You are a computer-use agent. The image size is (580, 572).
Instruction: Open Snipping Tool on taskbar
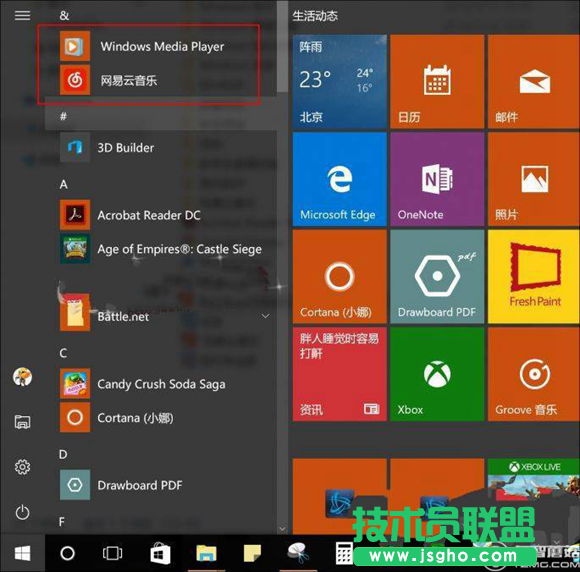[x=299, y=554]
